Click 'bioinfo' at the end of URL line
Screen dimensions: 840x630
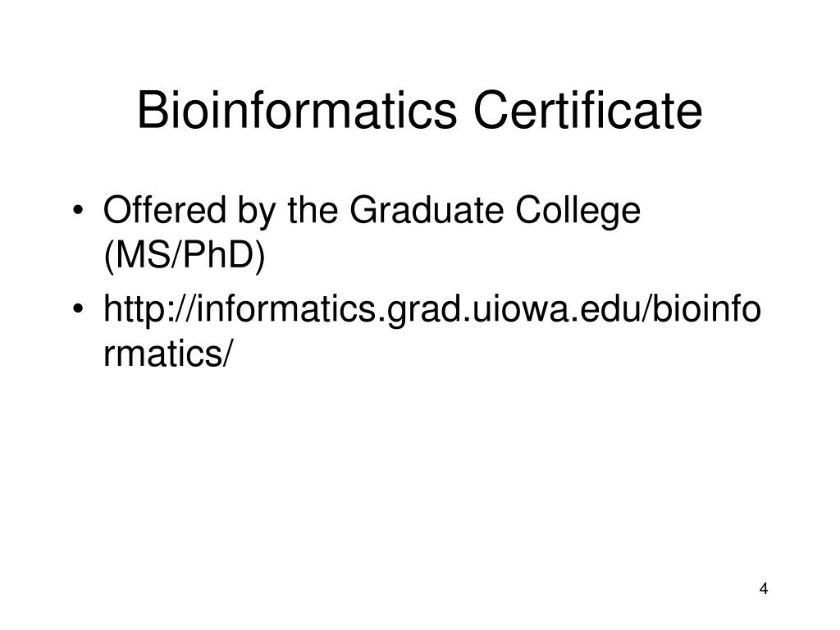click(x=706, y=309)
